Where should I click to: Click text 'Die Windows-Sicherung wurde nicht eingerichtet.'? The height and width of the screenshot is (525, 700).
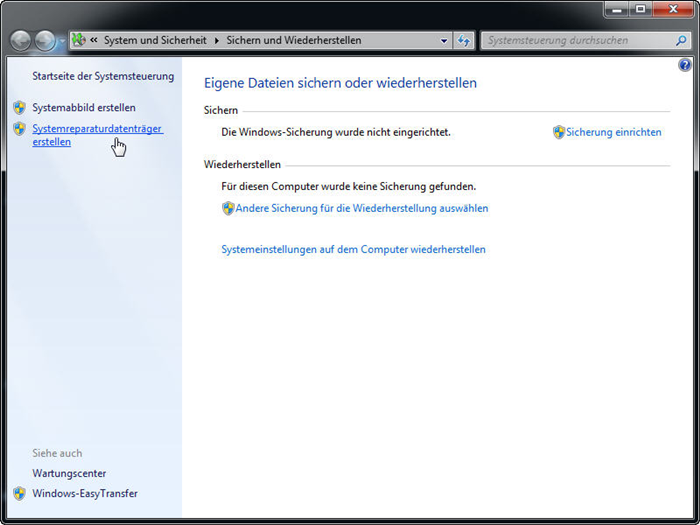coord(336,132)
